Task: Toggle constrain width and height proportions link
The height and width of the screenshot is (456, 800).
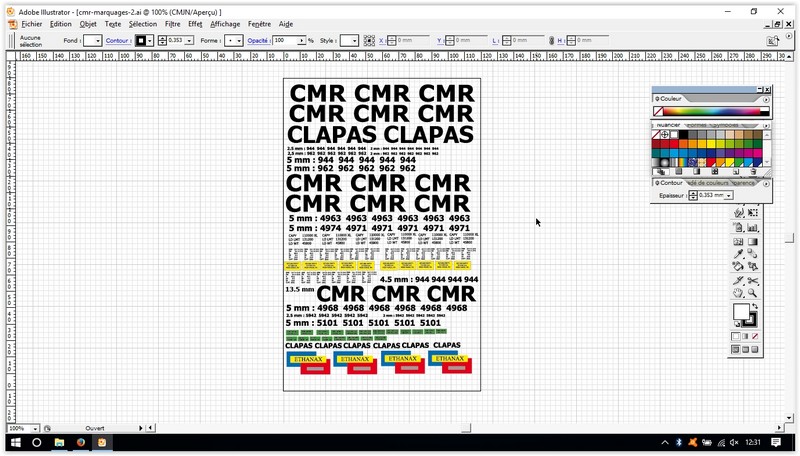Action: tap(551, 40)
